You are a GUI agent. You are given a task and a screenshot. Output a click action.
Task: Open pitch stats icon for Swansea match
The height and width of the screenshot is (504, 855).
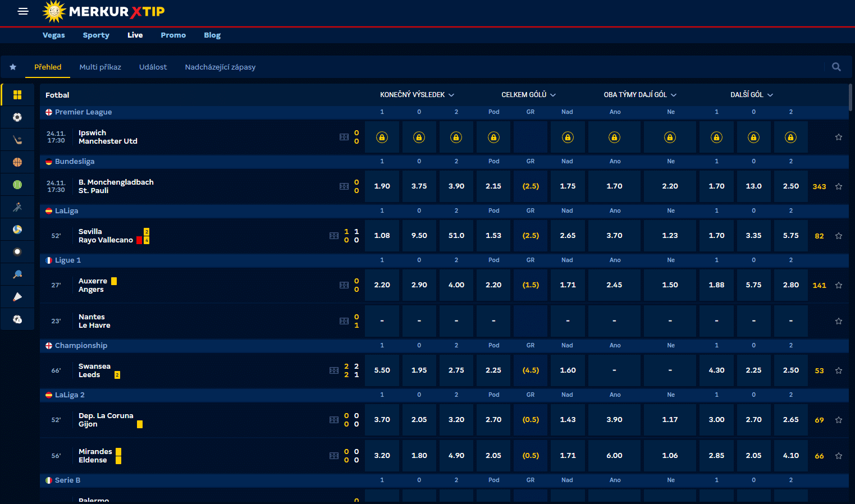[334, 370]
